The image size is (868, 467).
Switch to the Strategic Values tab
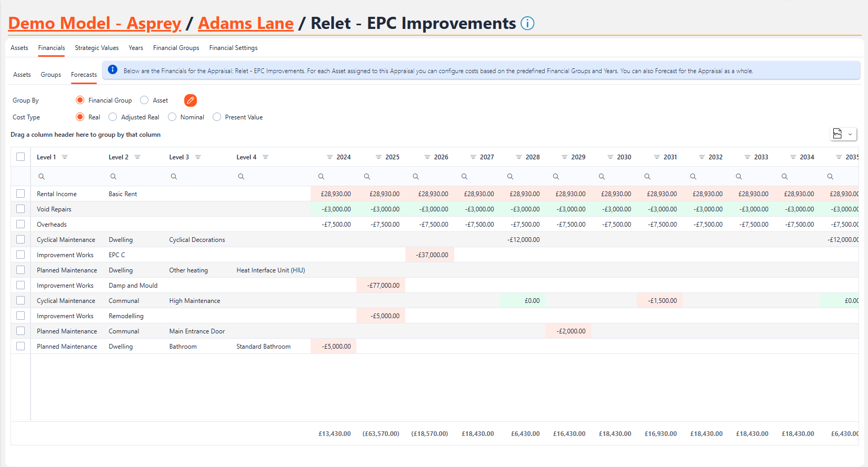[97, 48]
